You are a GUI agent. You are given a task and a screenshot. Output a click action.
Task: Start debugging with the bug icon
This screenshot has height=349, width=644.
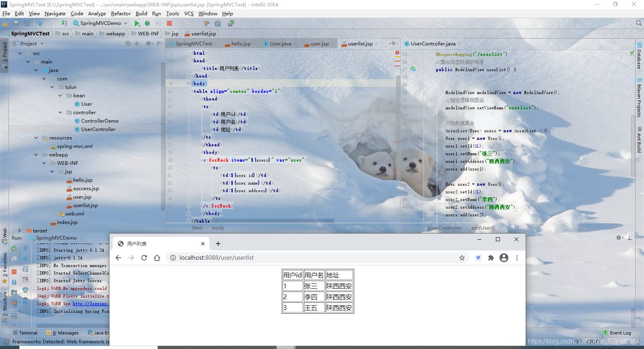[148, 23]
